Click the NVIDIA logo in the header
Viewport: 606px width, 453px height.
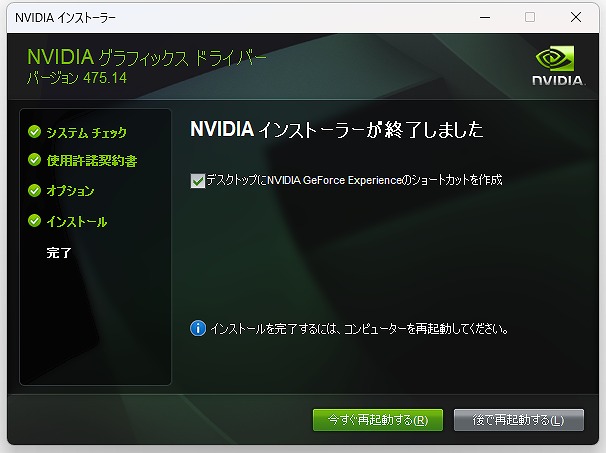tap(557, 66)
